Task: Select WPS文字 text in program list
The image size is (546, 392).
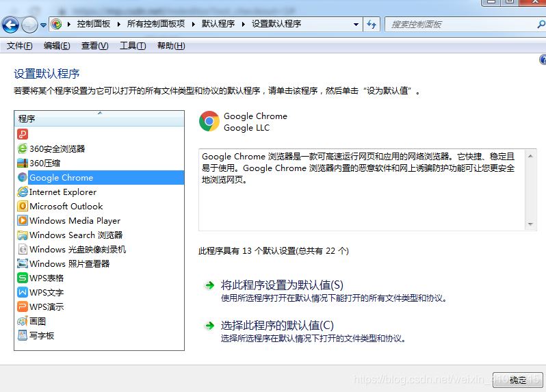Action: pyautogui.click(x=47, y=292)
